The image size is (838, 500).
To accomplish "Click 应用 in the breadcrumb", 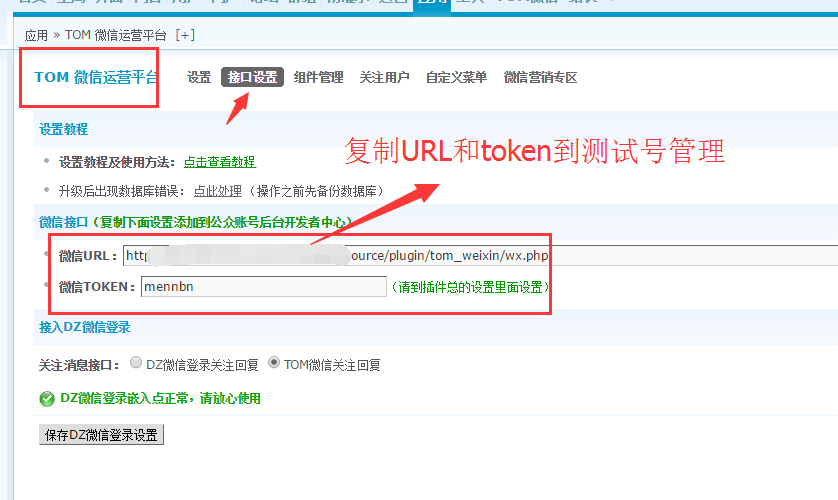I will point(36,35).
